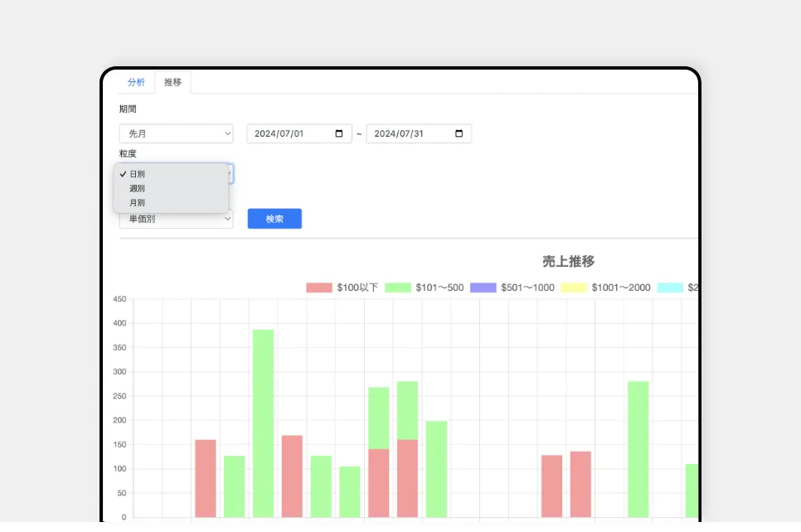
Task: Toggle the cyan legend swatch
Action: pos(670,288)
